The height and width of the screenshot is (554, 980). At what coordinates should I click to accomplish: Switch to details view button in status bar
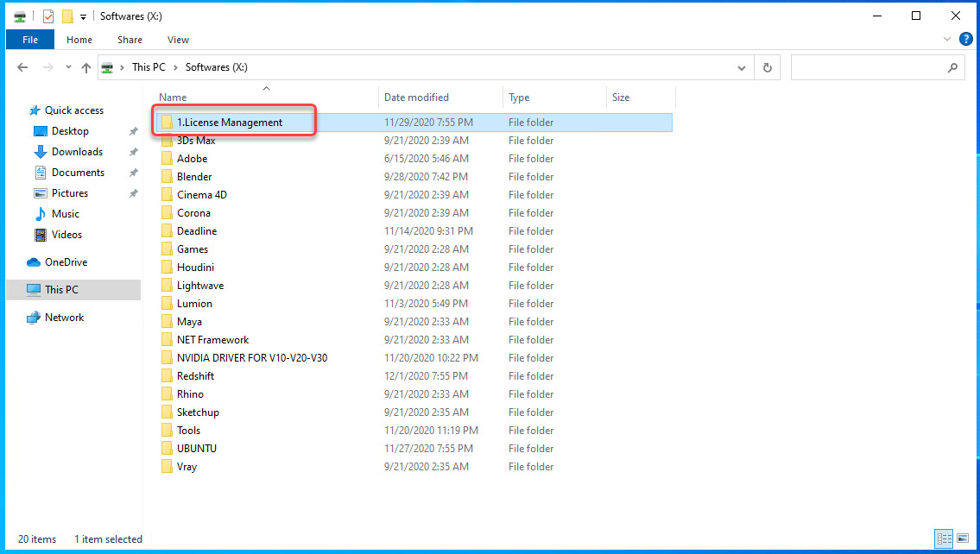(943, 539)
